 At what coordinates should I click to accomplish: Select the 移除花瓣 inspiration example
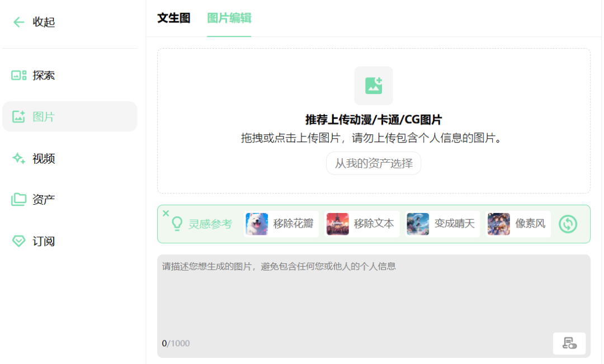(x=281, y=224)
